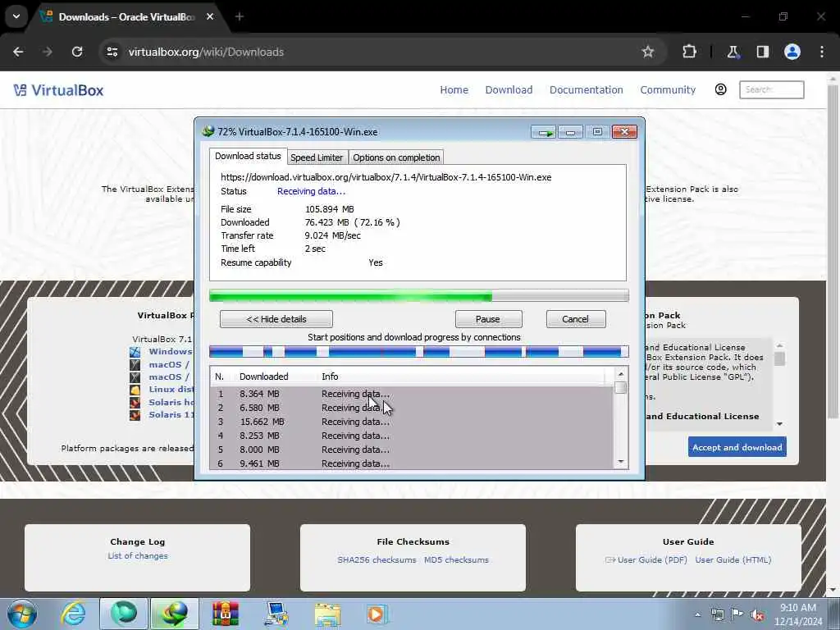Open User Guide (HTML) link

click(x=733, y=559)
